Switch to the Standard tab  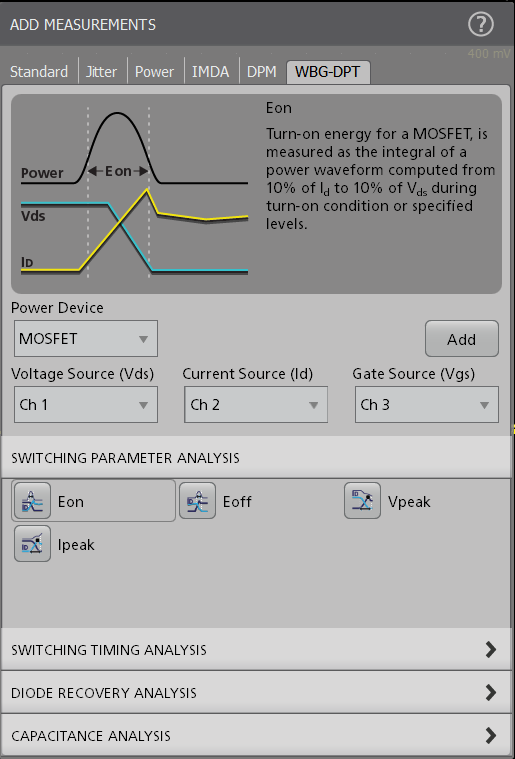click(x=39, y=72)
